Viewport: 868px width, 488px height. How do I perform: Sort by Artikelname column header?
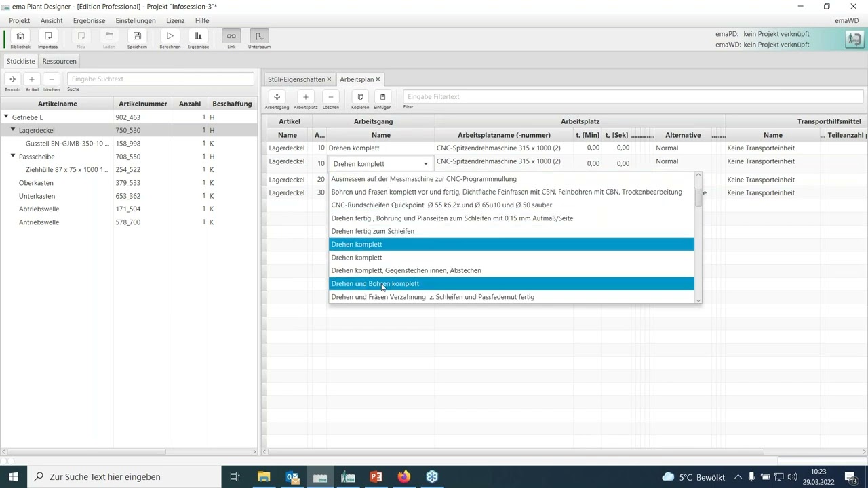coord(57,104)
